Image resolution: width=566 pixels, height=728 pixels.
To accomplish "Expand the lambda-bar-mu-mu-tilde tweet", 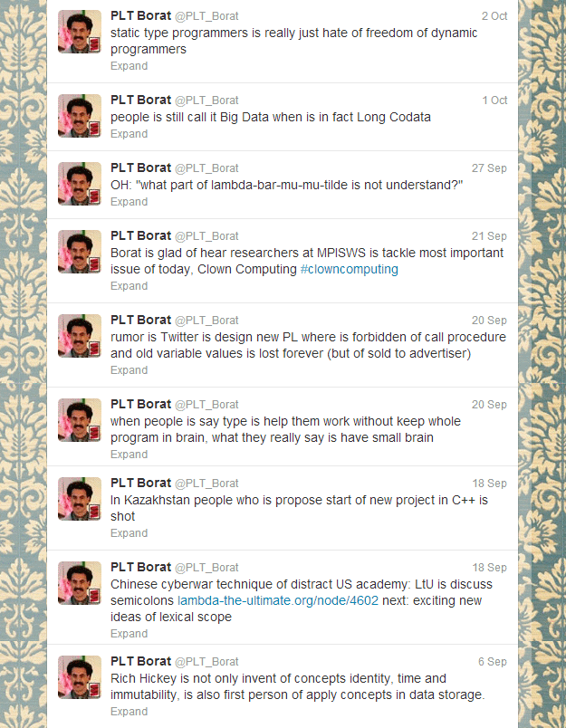I will point(130,202).
